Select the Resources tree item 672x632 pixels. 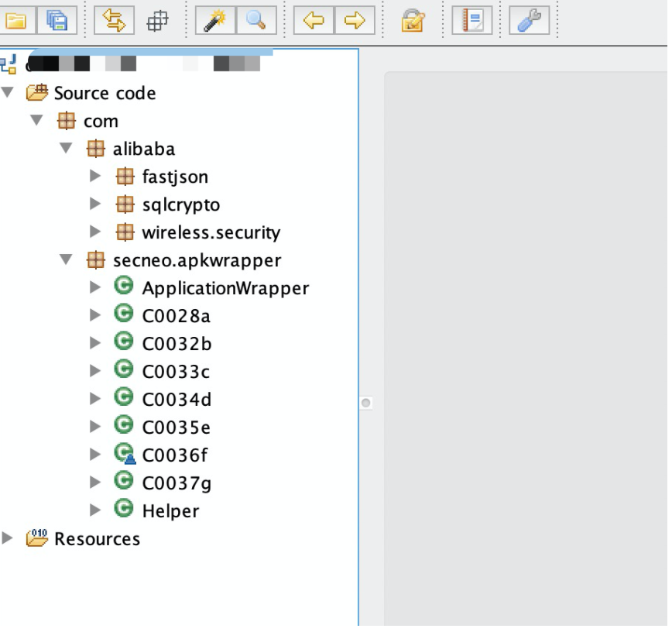pyautogui.click(x=98, y=539)
